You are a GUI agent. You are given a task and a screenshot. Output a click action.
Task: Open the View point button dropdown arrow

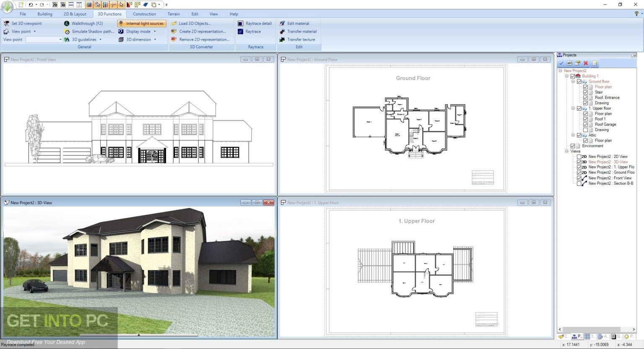click(34, 31)
